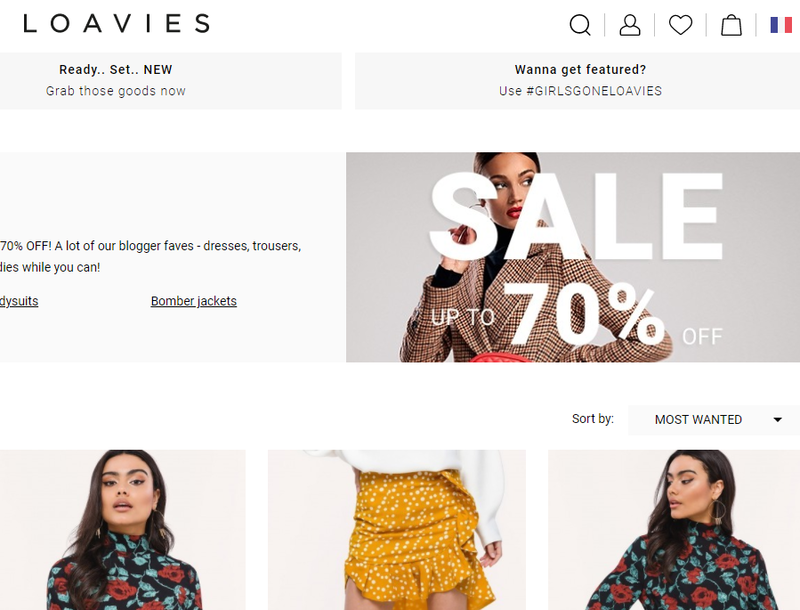Open the partially visible bodysuits link
This screenshot has width=800, height=610.
pyautogui.click(x=19, y=301)
